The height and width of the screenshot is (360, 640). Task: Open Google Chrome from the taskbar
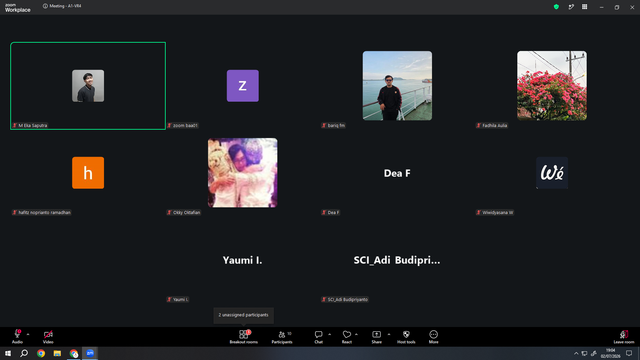coord(41,353)
